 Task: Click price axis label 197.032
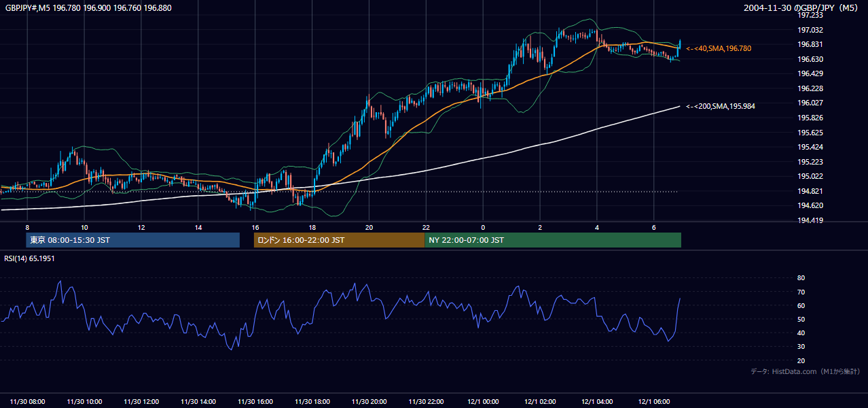coord(810,30)
